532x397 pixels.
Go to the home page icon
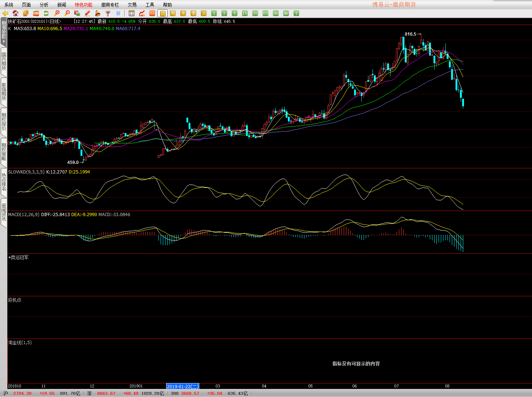15,13
